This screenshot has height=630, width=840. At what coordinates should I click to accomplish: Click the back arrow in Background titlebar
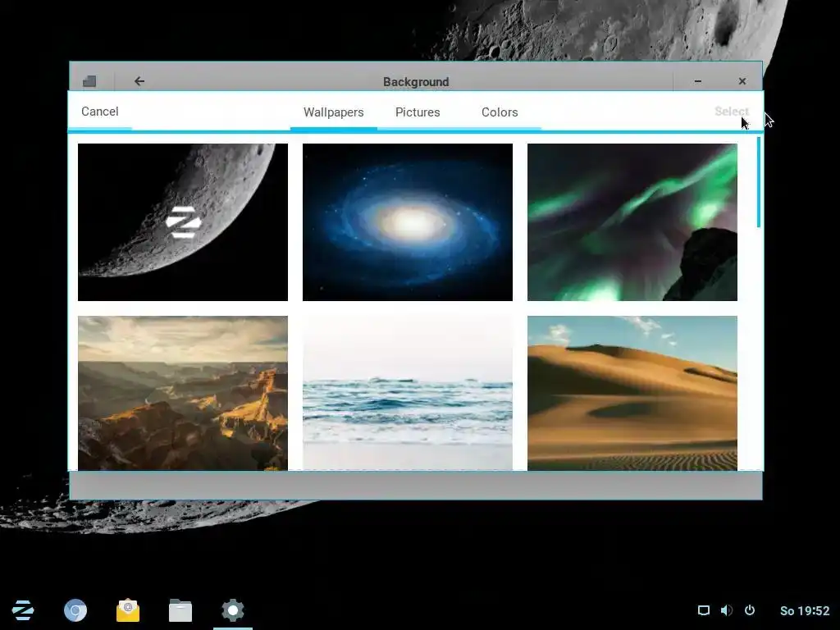(x=139, y=81)
